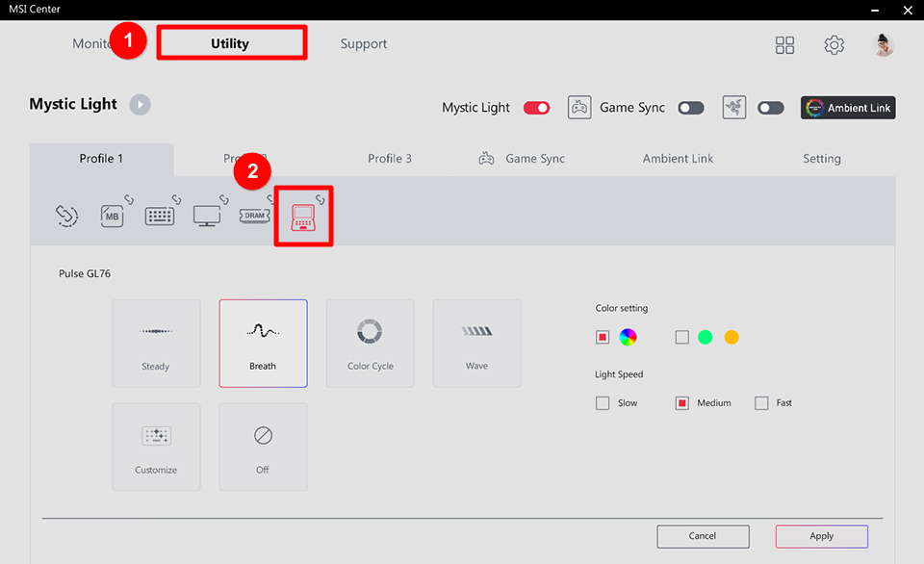This screenshot has width=924, height=564.
Task: Click the Game Sync controller icon near the toggle
Action: pyautogui.click(x=579, y=107)
